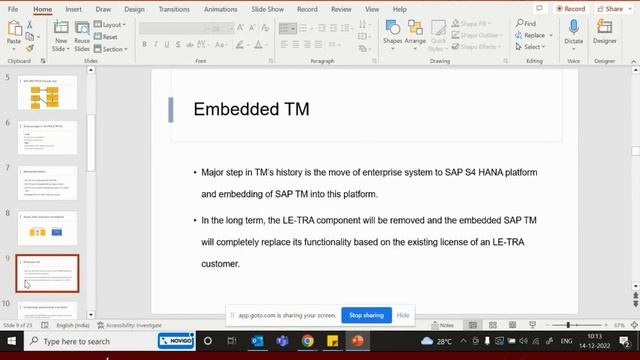This screenshot has width=640, height=360.
Task: Apply right text alignment
Action: 307,44
